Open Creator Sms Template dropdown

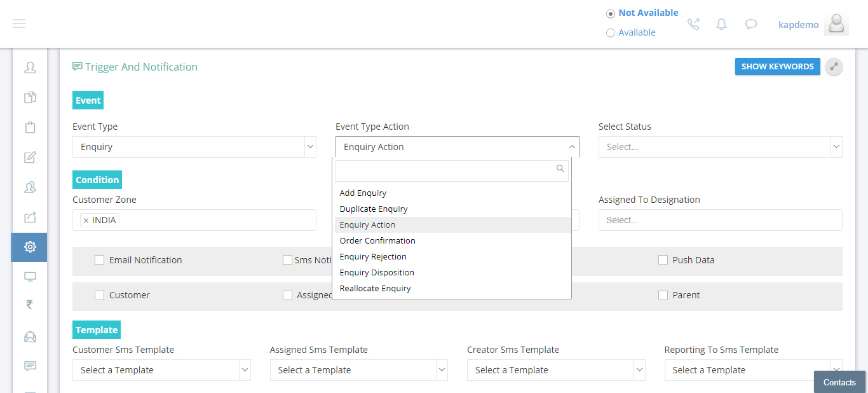tap(556, 370)
